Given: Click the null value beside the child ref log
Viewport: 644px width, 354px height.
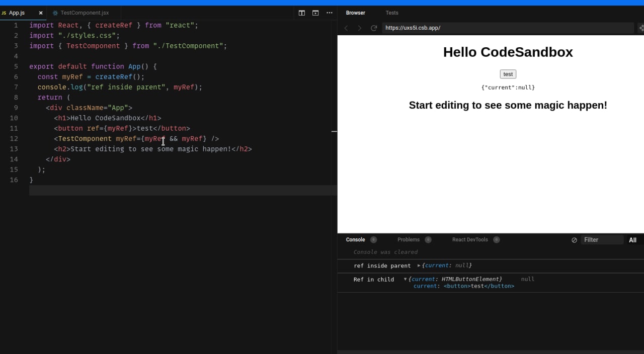Looking at the screenshot, I should pyautogui.click(x=528, y=279).
